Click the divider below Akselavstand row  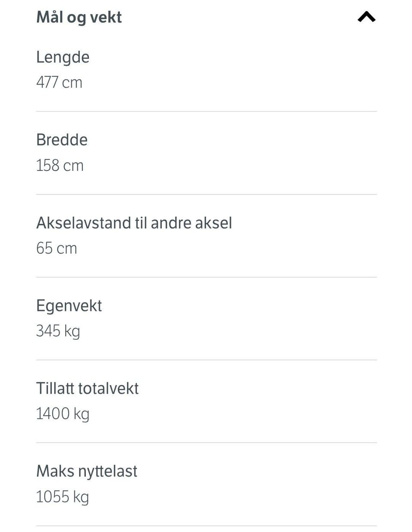point(206,277)
